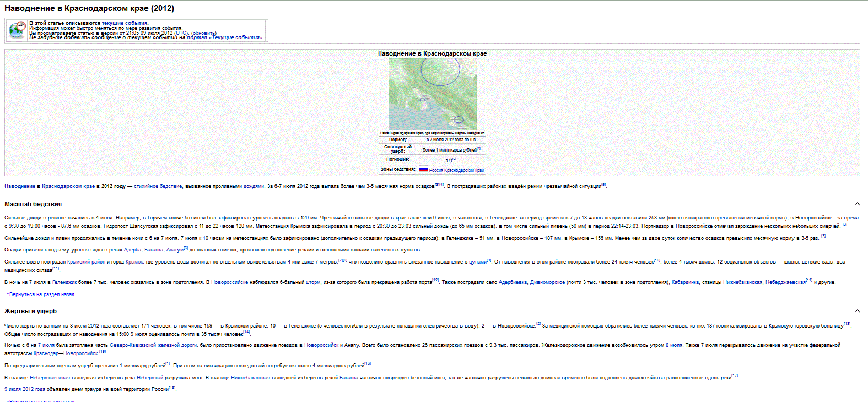Open the Krasnodar flood map thumbnail

(432, 94)
